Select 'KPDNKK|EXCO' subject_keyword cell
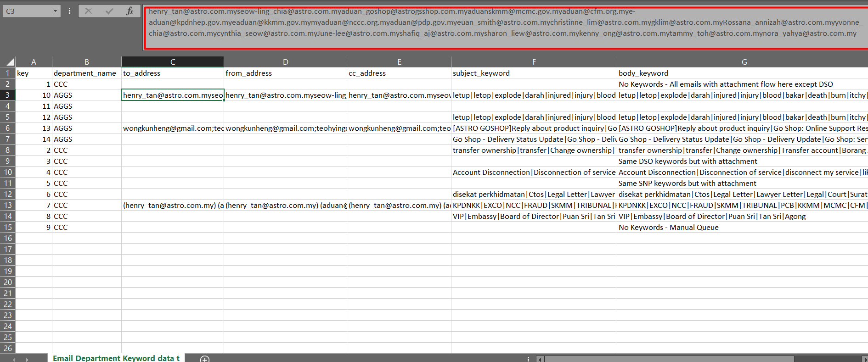The height and width of the screenshot is (362, 868). coord(534,205)
